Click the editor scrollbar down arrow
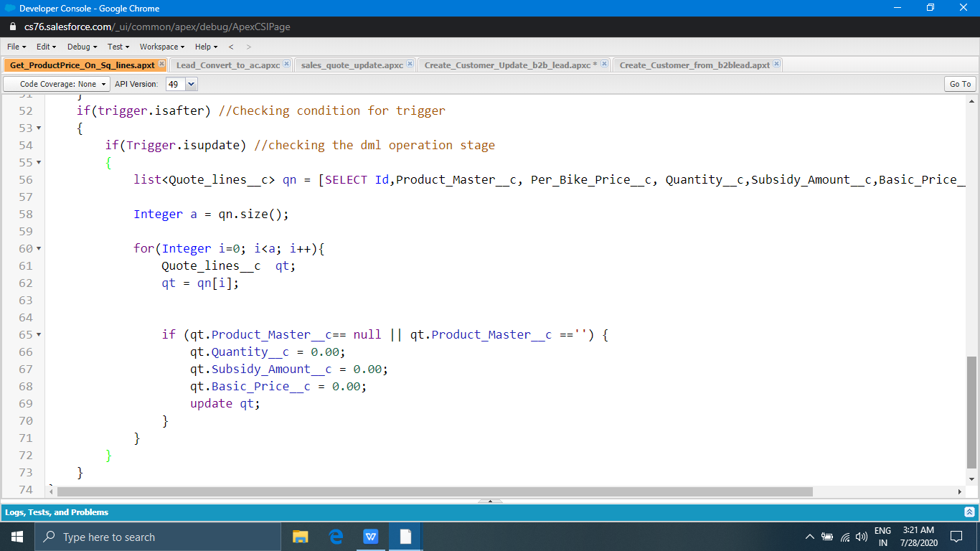The height and width of the screenshot is (551, 980). (972, 479)
